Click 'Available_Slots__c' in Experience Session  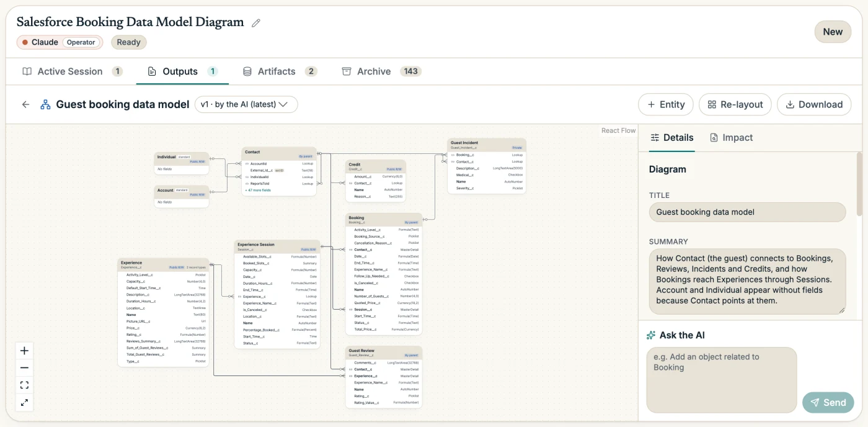pyautogui.click(x=277, y=256)
